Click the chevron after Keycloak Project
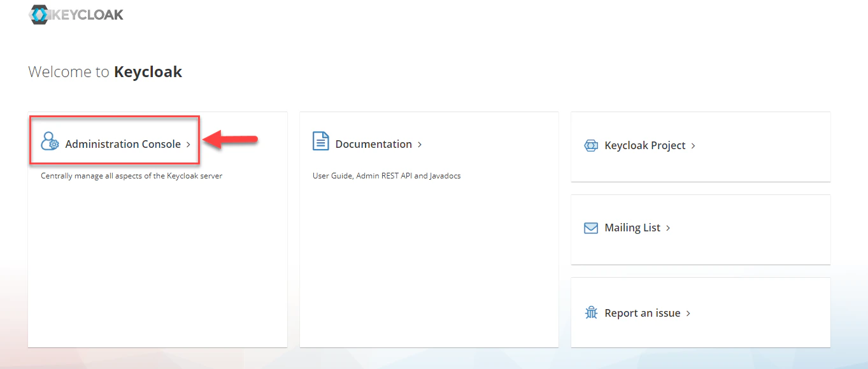868x369 pixels. (693, 146)
